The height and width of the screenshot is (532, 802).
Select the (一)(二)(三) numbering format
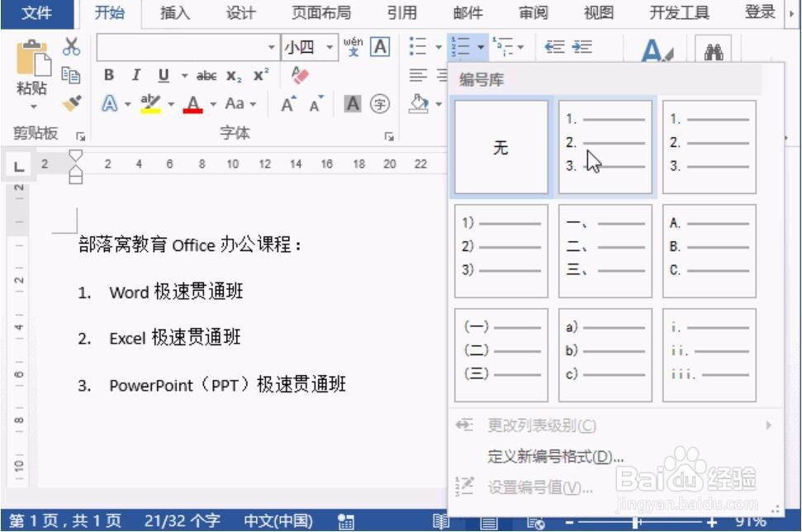tap(501, 355)
